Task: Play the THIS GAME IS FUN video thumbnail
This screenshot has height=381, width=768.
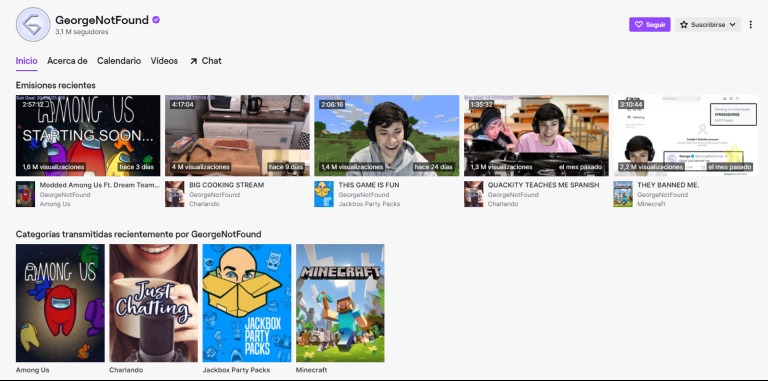Action: pos(387,136)
